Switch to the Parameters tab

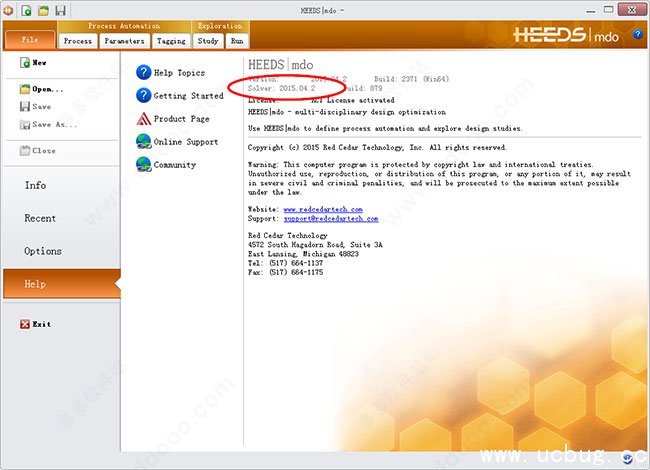pos(124,41)
